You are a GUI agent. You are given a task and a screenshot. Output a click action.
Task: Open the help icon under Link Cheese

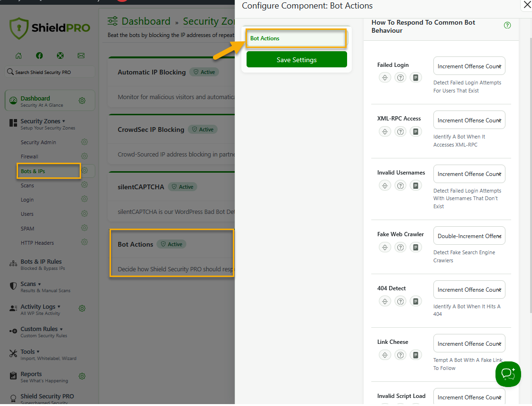[x=400, y=355]
